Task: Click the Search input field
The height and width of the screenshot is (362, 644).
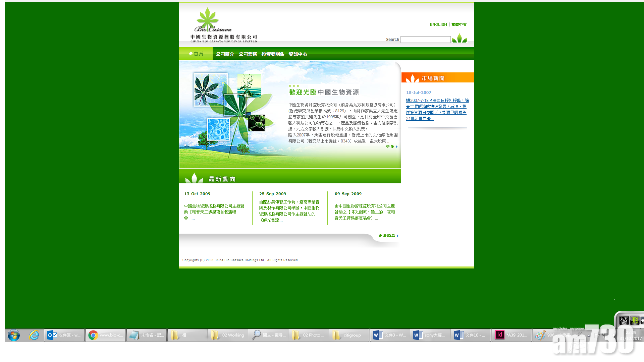Action: click(x=425, y=40)
